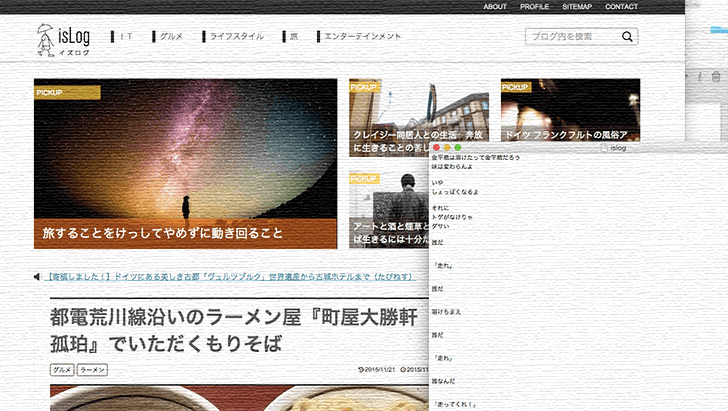This screenshot has width=728, height=411.
Task: Click the trash icon in background window
Action: 716,77
